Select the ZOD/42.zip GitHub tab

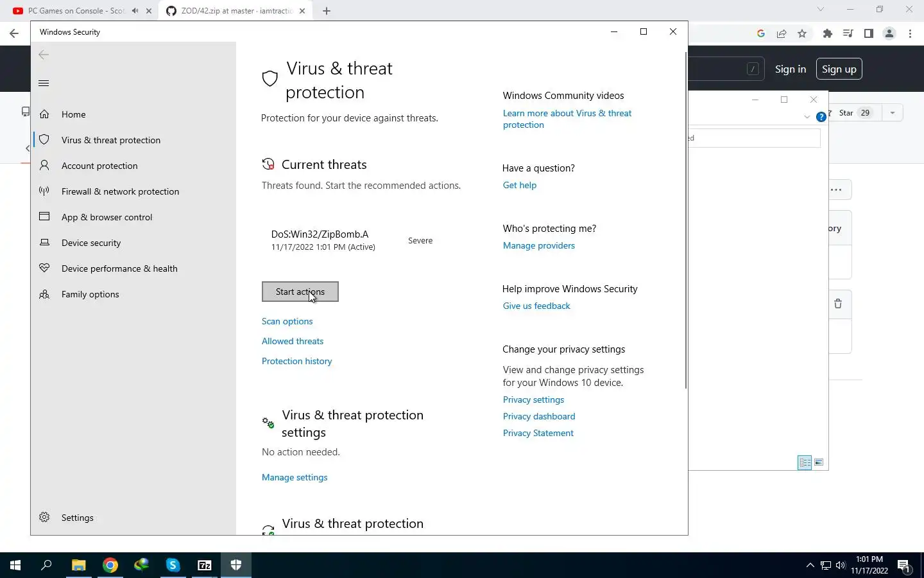coord(236,11)
